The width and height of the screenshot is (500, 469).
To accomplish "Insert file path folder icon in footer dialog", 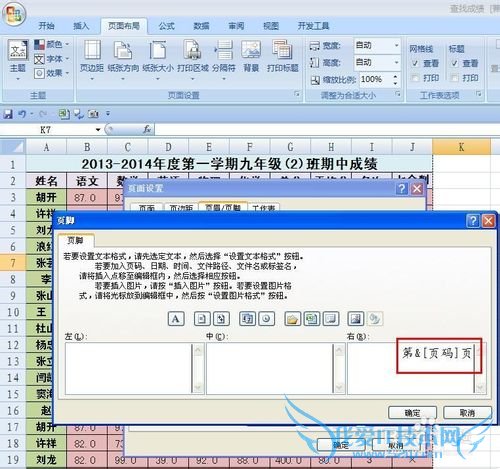I will coord(293,319).
